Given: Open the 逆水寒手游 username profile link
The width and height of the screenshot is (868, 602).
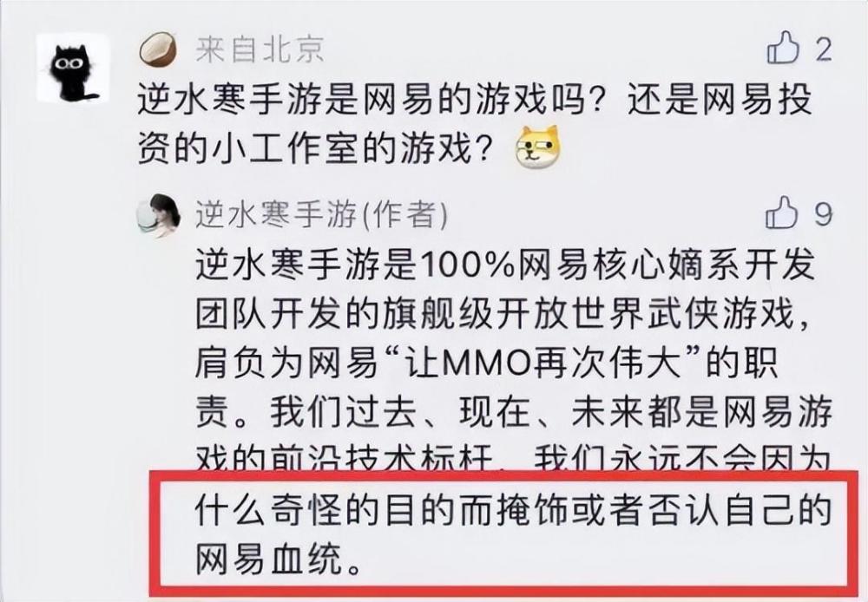Looking at the screenshot, I should click(276, 214).
